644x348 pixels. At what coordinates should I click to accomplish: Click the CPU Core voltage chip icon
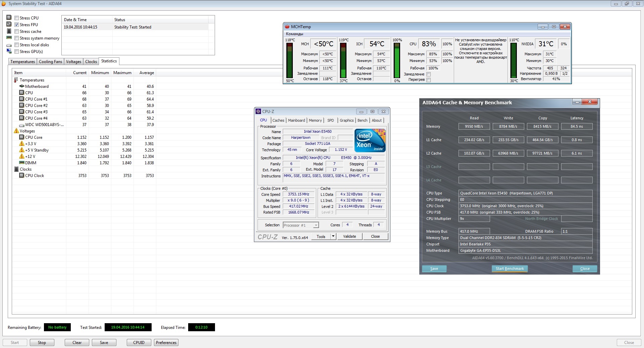(22, 137)
